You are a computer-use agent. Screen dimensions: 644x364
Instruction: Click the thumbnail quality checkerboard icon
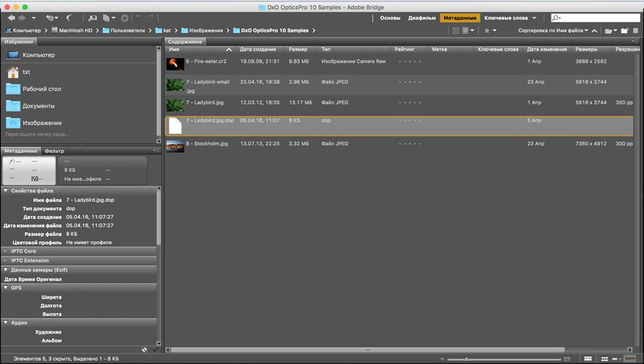[x=456, y=31]
